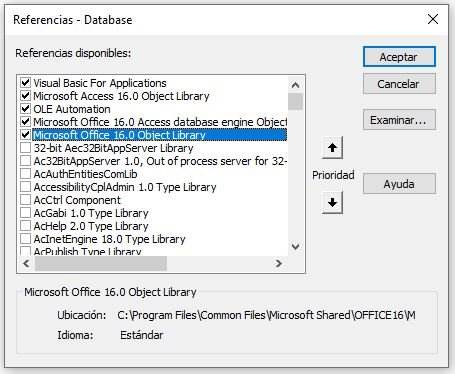Check AcGabi 1.0 Type Library checkbox
This screenshot has height=374, width=455.
(x=25, y=213)
